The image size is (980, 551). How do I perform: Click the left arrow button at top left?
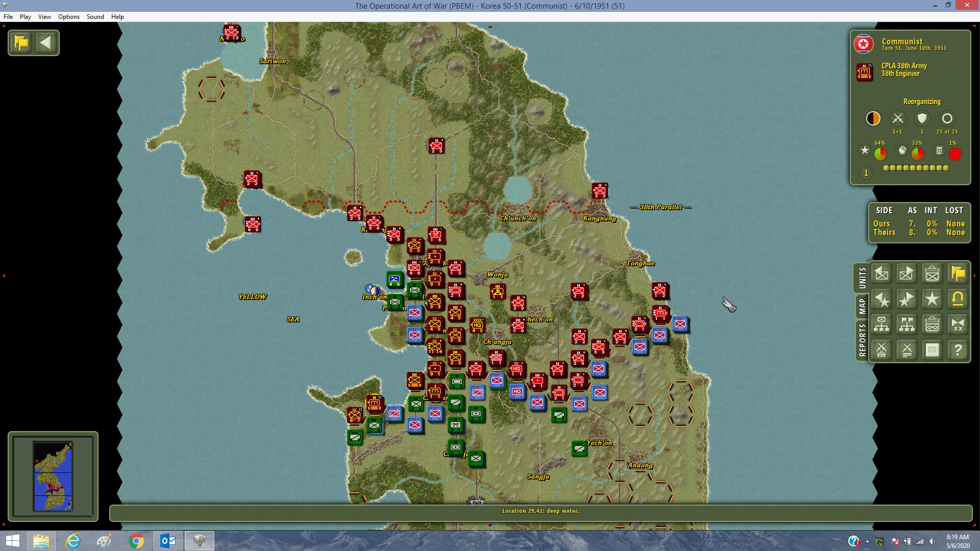46,43
